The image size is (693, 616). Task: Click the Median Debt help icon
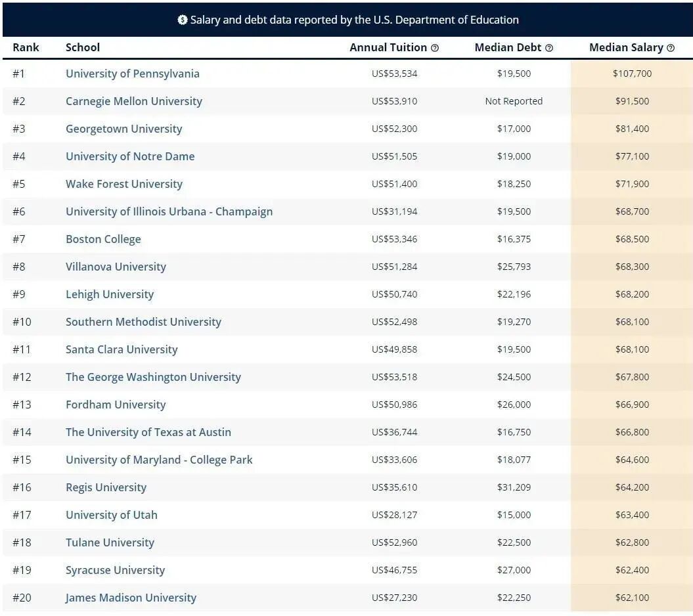coord(549,48)
